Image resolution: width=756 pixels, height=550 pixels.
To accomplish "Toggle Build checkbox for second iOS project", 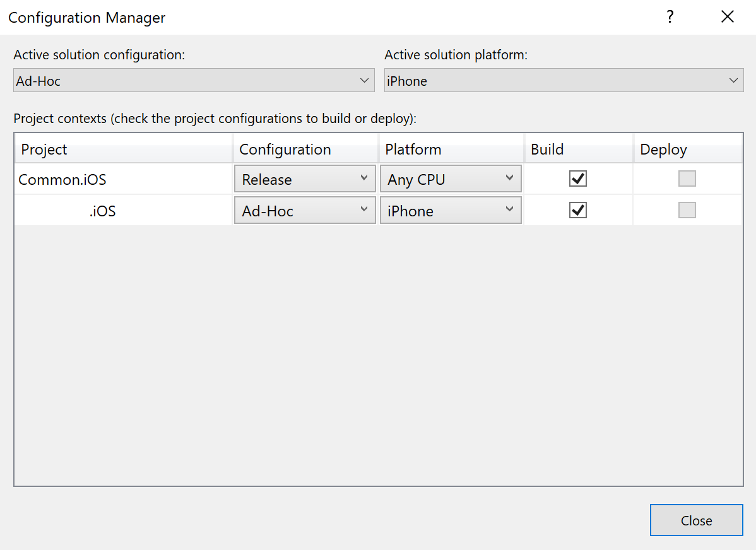I will (578, 211).
